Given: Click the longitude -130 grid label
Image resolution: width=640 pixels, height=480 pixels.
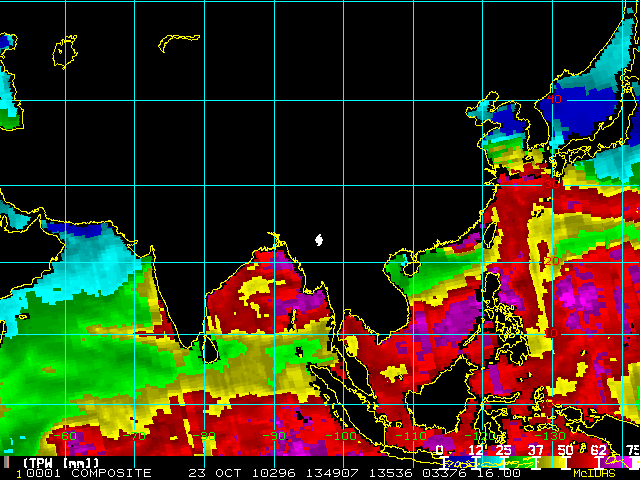Looking at the screenshot, I should click(x=549, y=436).
